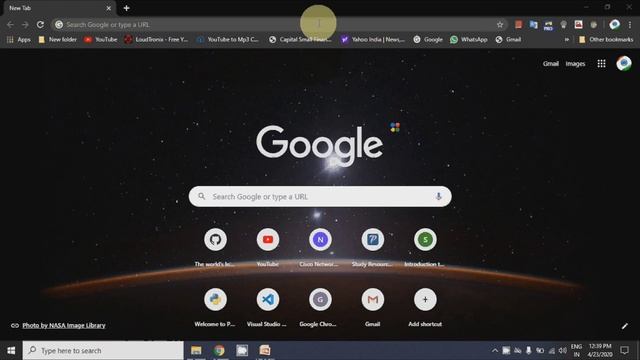Click the Gmail link at the top right
640x360 pixels.
click(x=550, y=64)
